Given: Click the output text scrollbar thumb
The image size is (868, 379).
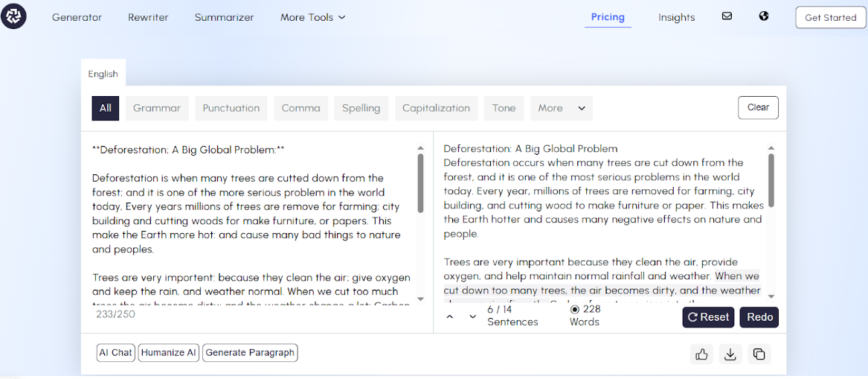Looking at the screenshot, I should click(771, 180).
